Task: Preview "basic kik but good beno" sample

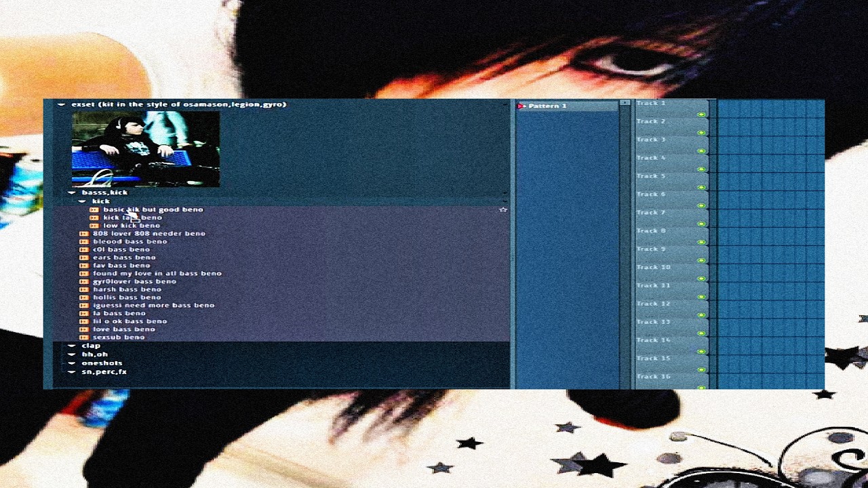Action: tap(153, 209)
